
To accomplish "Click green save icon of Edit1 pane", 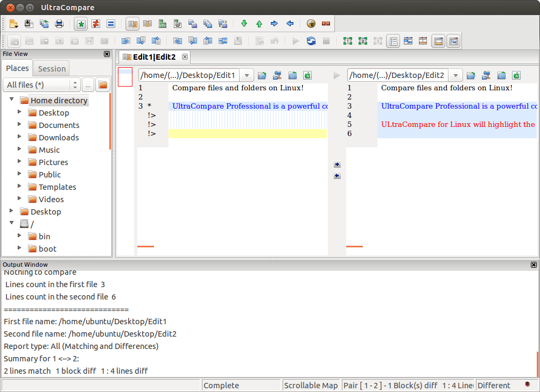I will 307,75.
